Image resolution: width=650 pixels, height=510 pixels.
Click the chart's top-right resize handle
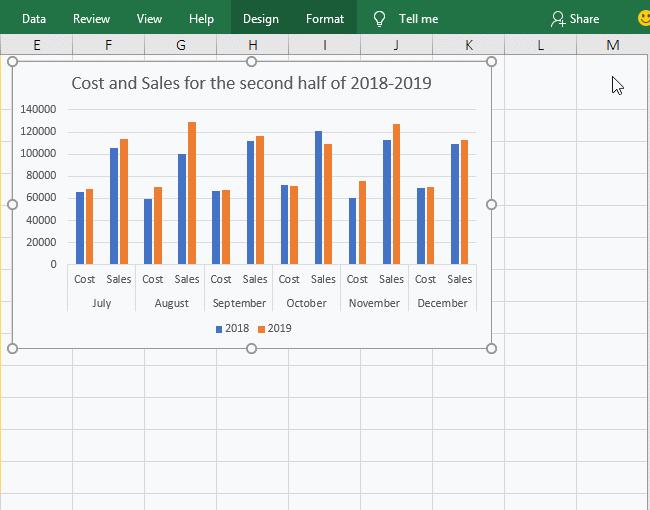(491, 62)
